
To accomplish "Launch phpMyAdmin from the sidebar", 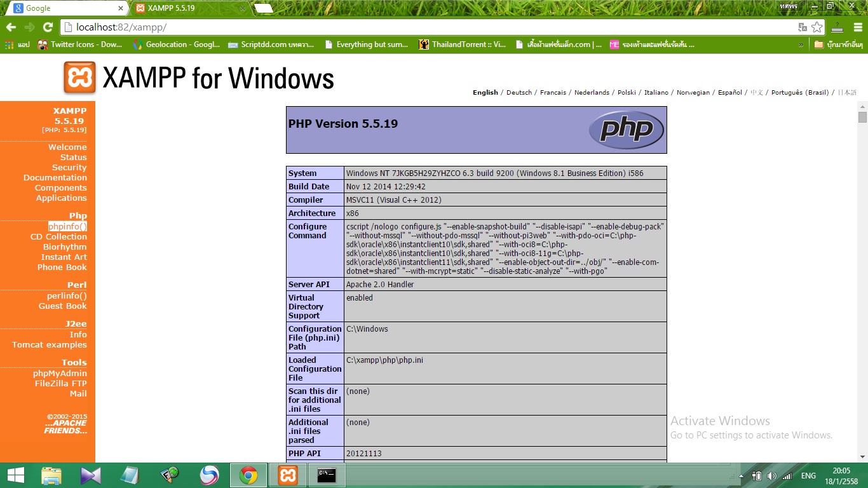I will point(60,373).
